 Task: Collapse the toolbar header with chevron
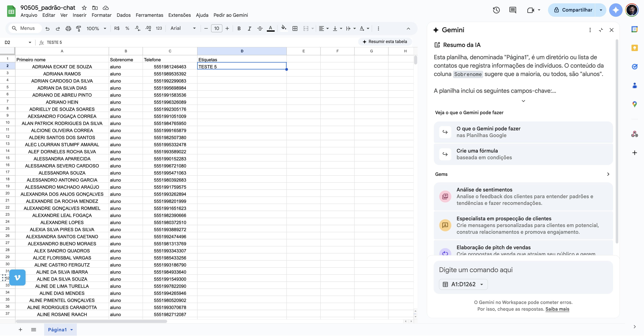pos(408,28)
